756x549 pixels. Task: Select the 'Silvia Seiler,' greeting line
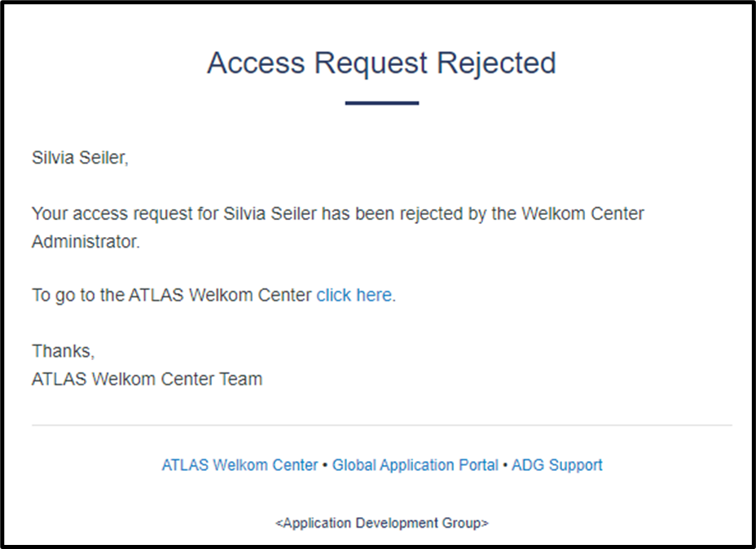tap(80, 158)
